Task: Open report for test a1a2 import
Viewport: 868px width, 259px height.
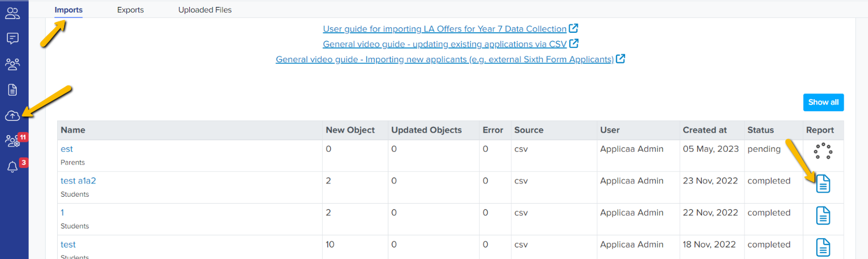Action: click(x=823, y=184)
